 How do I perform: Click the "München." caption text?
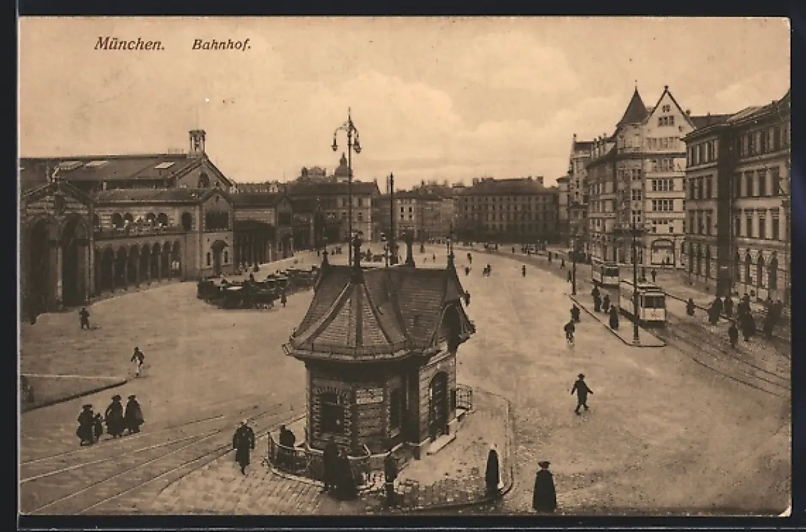point(129,44)
